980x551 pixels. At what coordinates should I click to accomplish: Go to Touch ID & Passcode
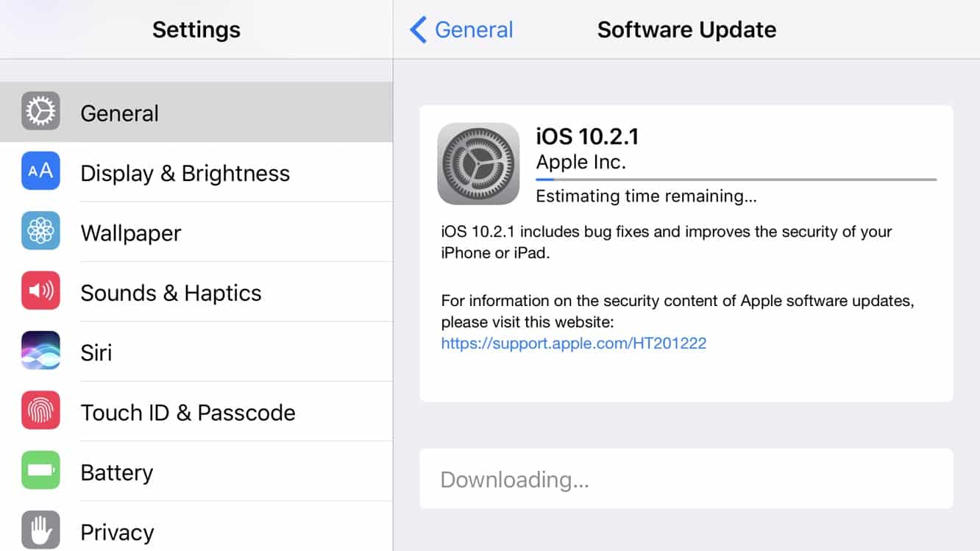(188, 413)
